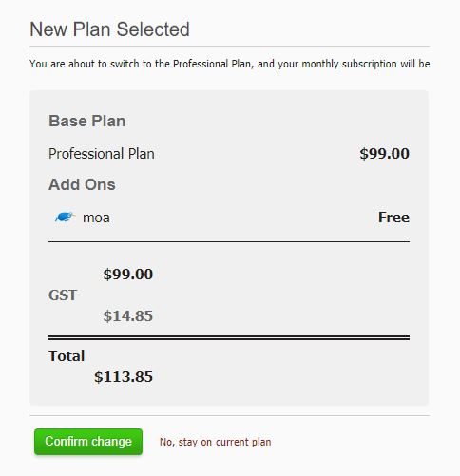
Task: Click the blue moa bird icon
Action: coord(65,218)
